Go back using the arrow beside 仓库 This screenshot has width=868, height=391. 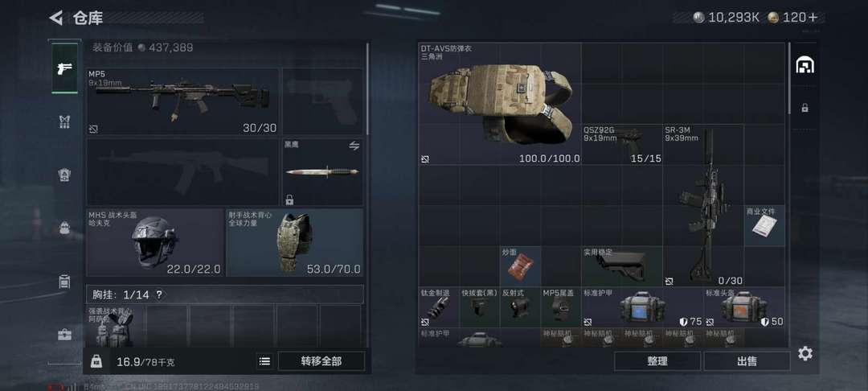[56, 18]
